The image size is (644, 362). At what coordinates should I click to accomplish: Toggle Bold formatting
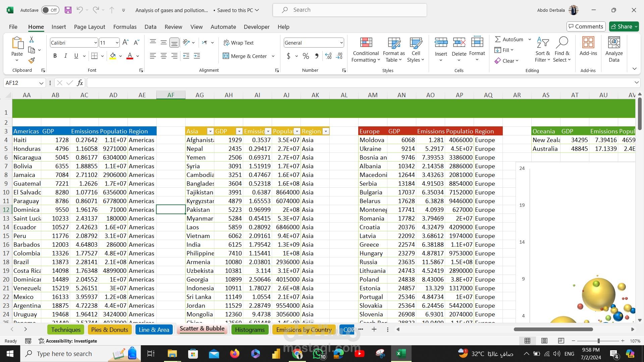tap(55, 56)
